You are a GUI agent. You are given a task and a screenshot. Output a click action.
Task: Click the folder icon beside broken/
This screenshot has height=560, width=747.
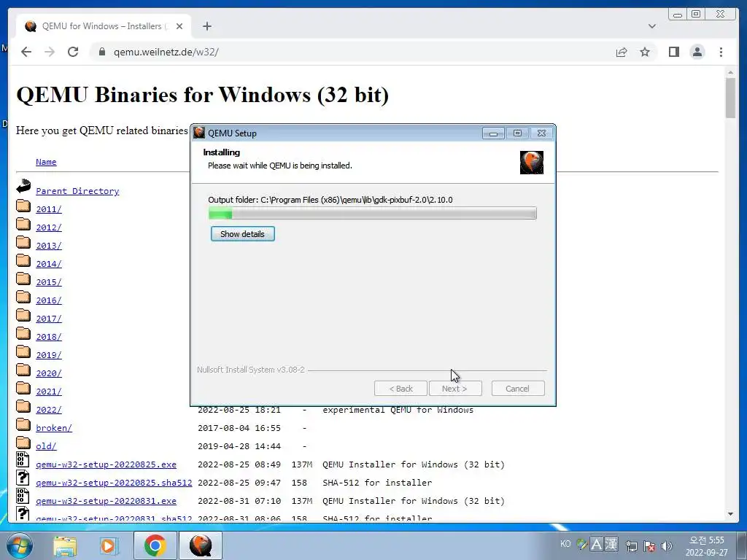23,424
